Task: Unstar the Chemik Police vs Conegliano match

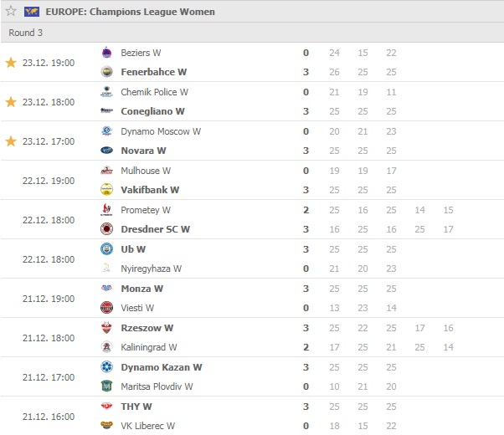Action: (11, 102)
